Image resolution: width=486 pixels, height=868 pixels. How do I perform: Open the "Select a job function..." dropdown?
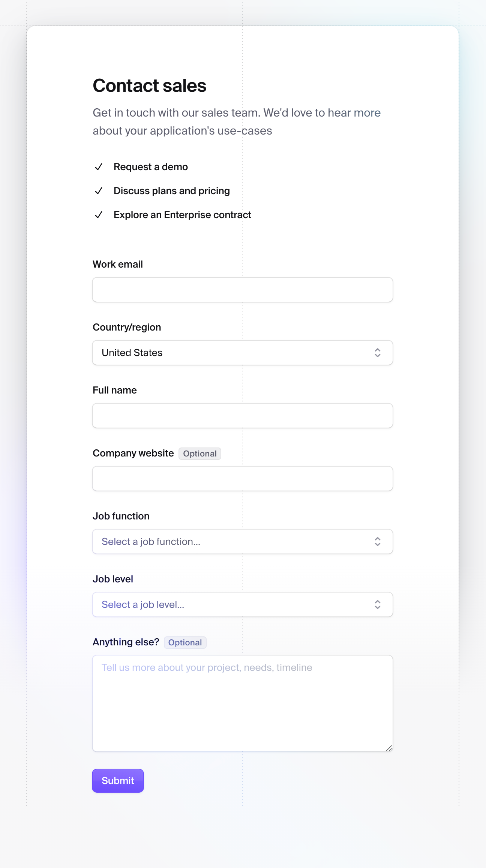coord(243,542)
